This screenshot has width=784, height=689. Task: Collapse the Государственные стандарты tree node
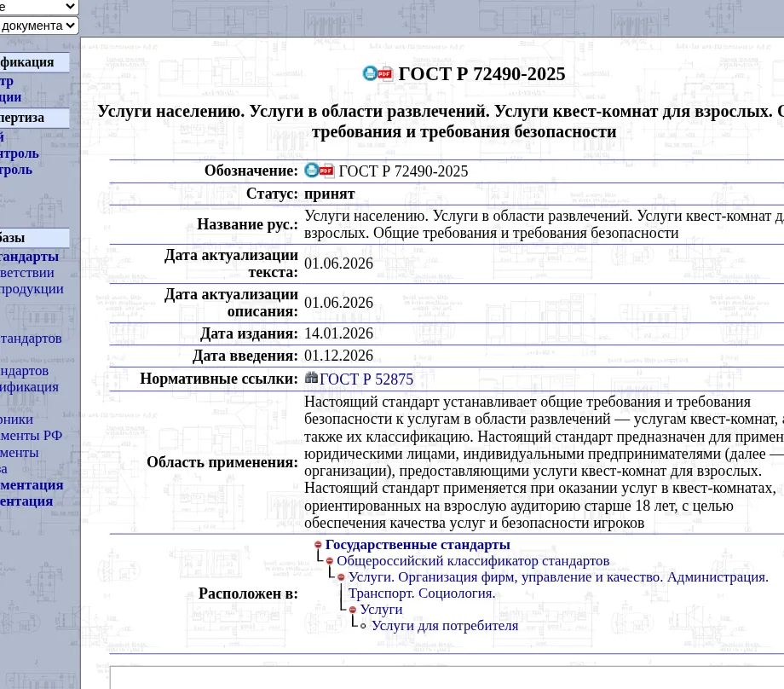[318, 544]
